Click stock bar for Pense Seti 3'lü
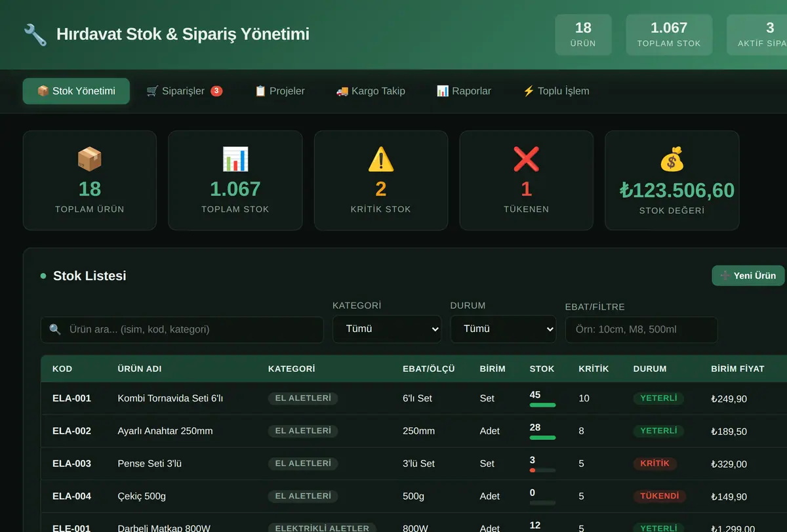The width and height of the screenshot is (787, 532). pyautogui.click(x=542, y=470)
